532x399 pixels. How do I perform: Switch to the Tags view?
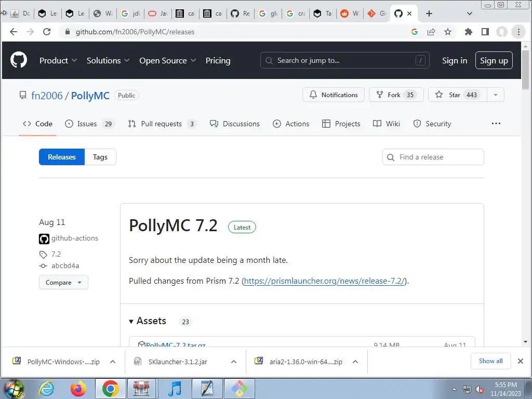[x=100, y=157]
